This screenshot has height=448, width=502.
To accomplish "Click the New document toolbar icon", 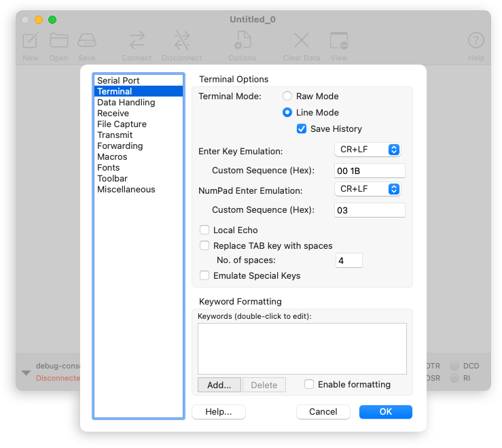I will 30,41.
